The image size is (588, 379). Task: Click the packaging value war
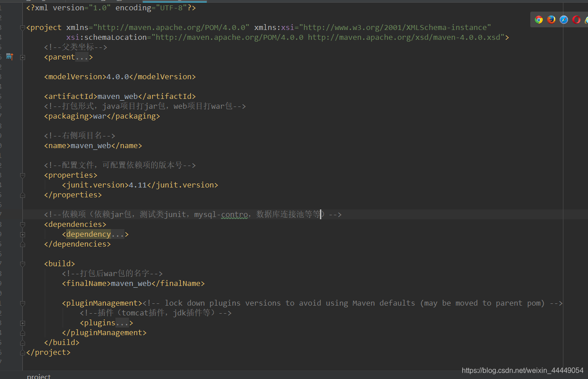(100, 116)
